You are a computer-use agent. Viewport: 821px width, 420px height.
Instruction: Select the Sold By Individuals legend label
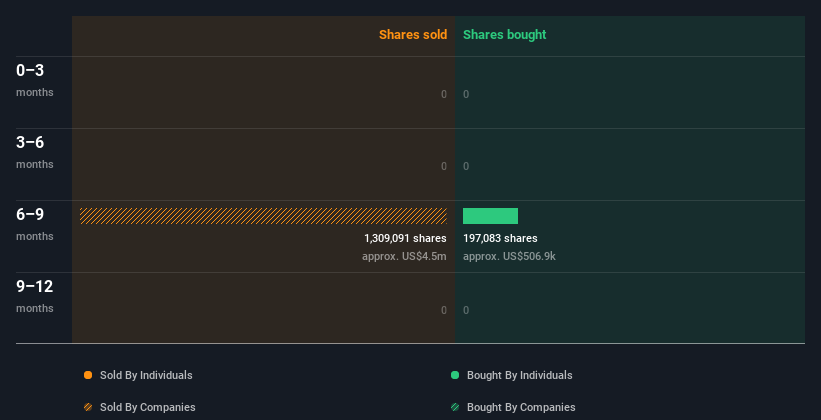[146, 375]
